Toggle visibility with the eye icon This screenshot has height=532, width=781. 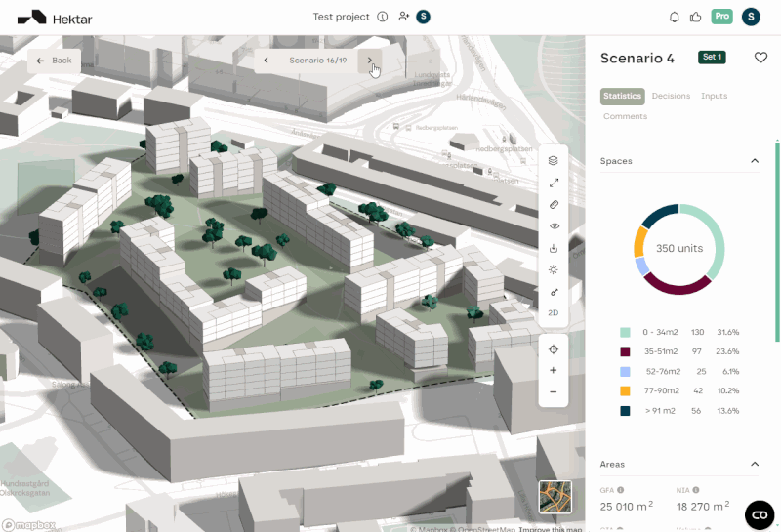tap(554, 226)
